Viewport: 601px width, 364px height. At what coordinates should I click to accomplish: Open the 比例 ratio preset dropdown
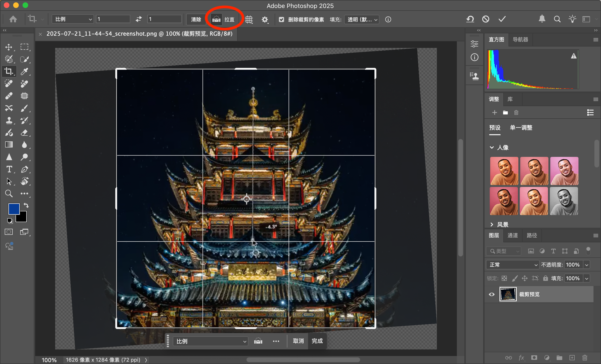[73, 19]
